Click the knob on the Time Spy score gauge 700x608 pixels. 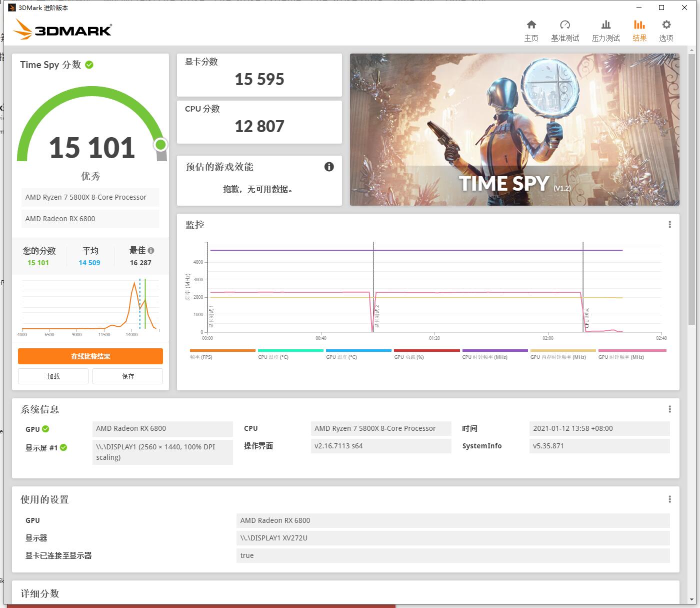click(160, 145)
